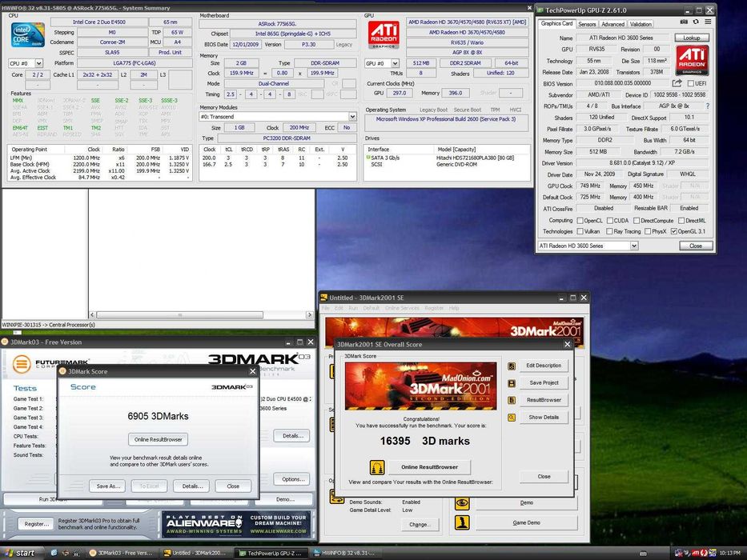The image size is (747, 560).
Task: Click Futuremark orange logo in 3DMark03
Action: pos(22,364)
